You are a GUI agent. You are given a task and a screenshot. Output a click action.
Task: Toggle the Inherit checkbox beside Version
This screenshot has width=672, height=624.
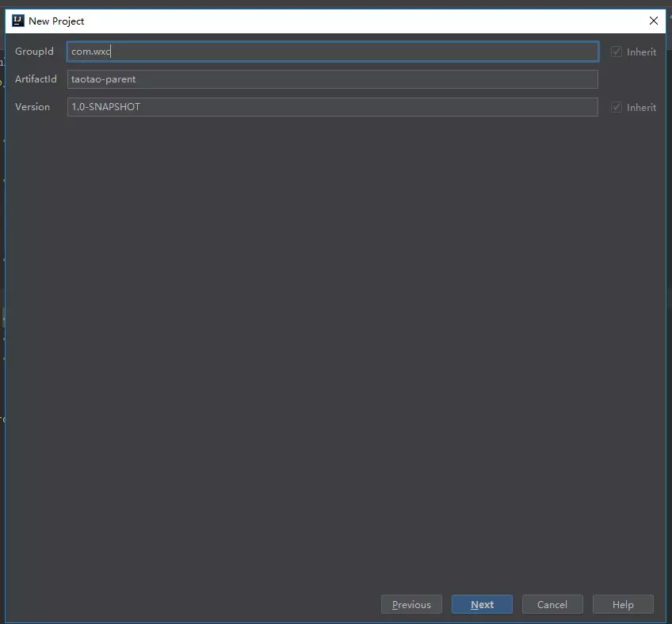(617, 107)
